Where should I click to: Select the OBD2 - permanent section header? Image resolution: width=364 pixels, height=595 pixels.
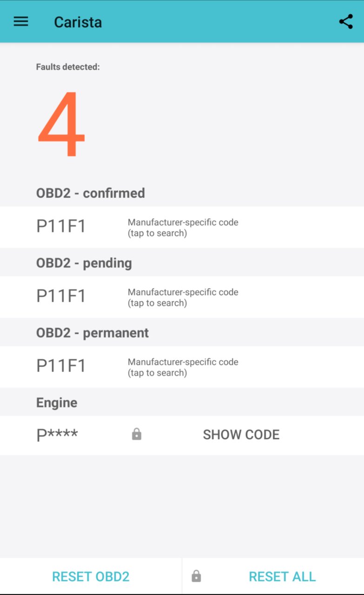click(x=93, y=333)
